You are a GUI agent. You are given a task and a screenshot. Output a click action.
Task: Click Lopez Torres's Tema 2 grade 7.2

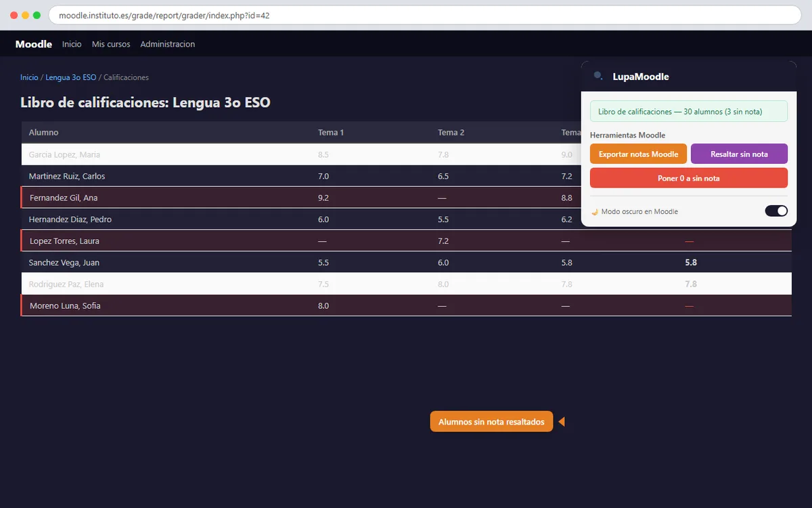point(443,241)
